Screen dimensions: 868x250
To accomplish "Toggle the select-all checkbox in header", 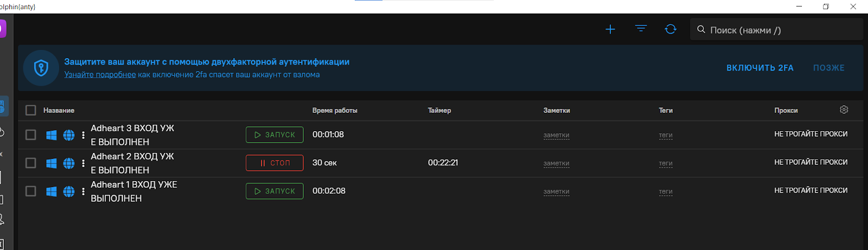I will pos(31,110).
